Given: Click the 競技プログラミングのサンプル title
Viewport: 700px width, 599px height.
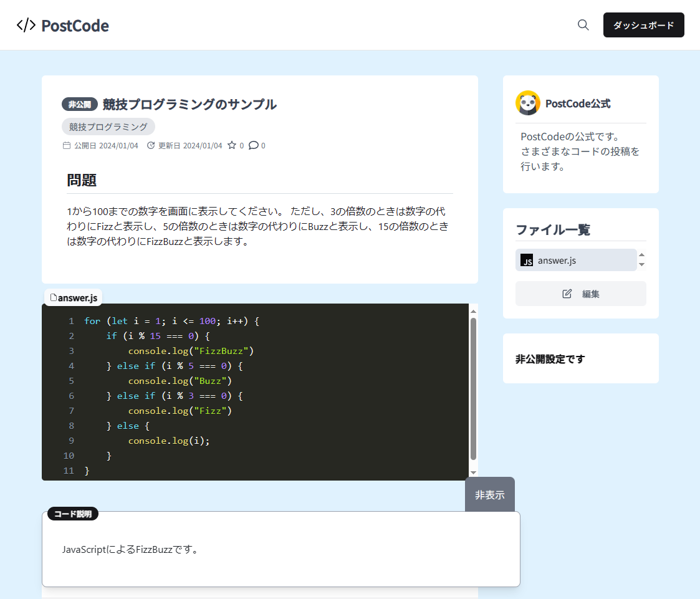Looking at the screenshot, I should [x=189, y=105].
